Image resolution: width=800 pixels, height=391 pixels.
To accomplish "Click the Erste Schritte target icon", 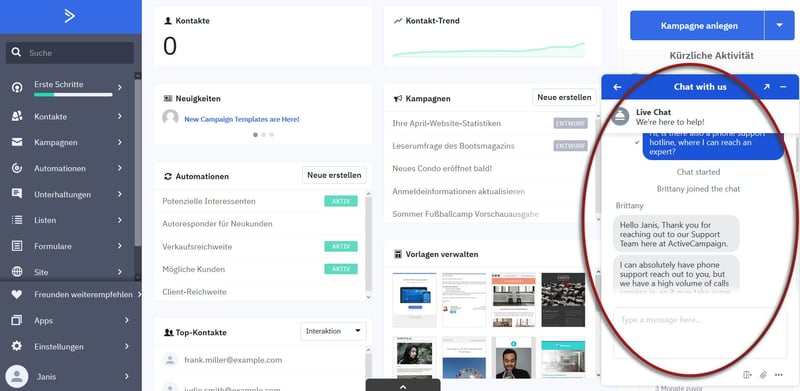I will (x=17, y=87).
